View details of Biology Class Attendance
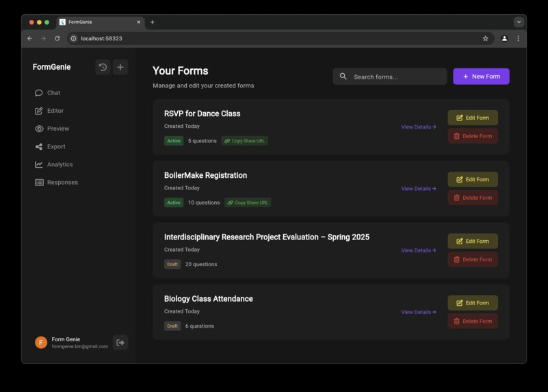 click(419, 312)
